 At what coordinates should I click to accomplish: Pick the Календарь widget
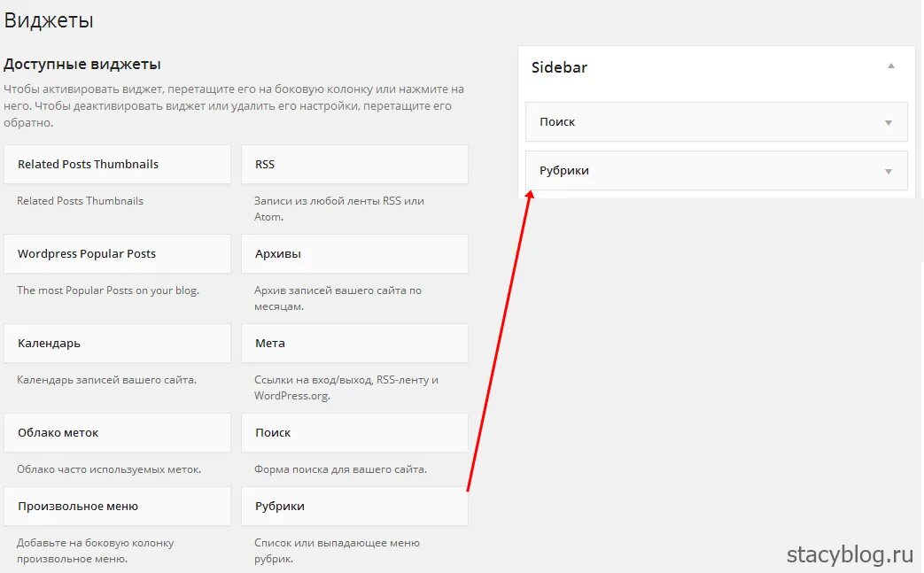117,344
